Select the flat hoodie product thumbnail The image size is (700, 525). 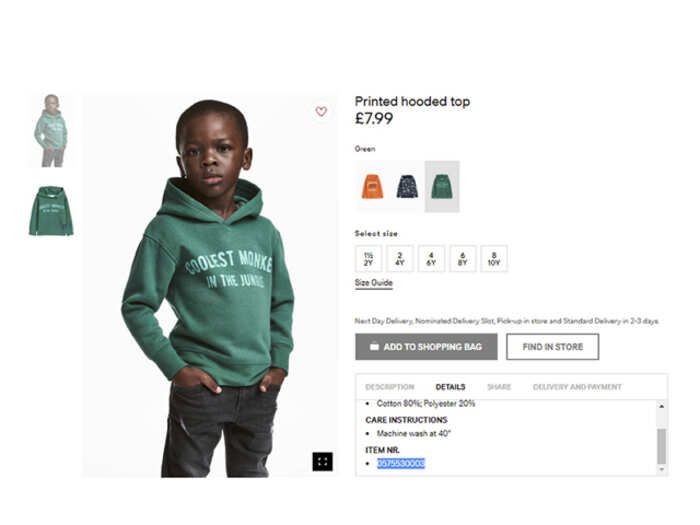click(51, 211)
